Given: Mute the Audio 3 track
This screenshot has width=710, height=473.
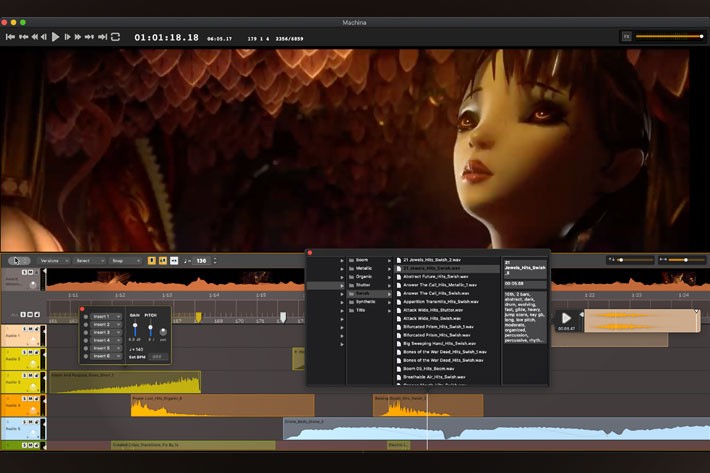Looking at the screenshot, I should (x=31, y=376).
